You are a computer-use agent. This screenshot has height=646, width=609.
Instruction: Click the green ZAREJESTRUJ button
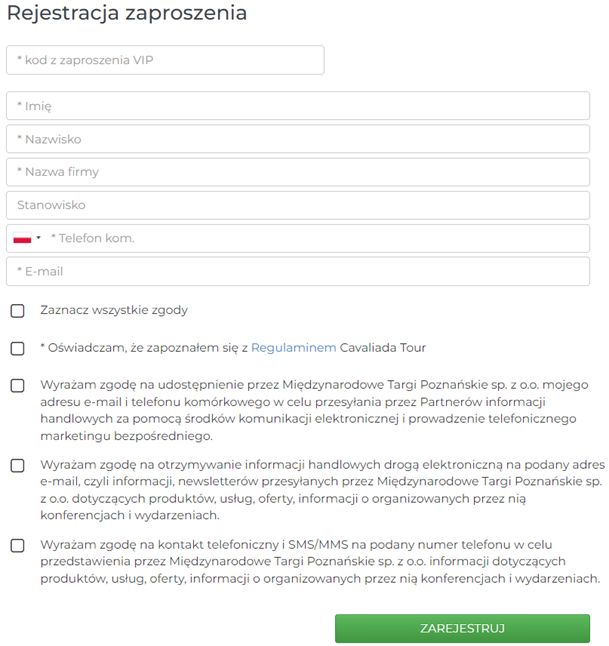462,628
